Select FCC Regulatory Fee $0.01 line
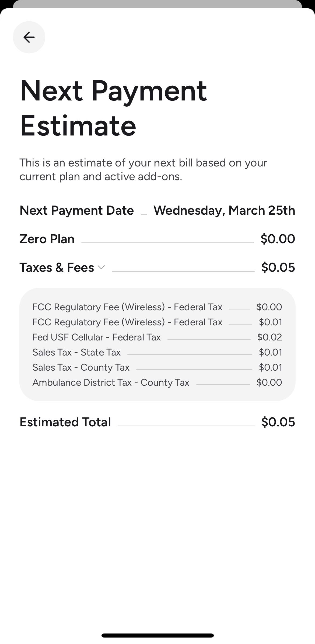315x644 pixels. tap(127, 322)
